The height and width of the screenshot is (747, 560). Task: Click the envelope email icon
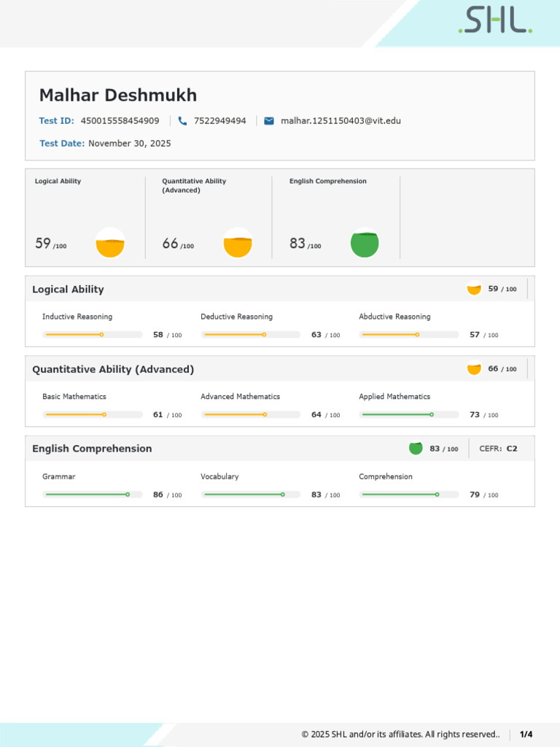click(269, 121)
